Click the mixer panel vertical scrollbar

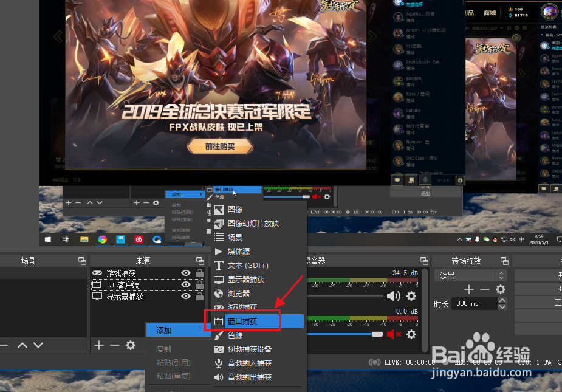point(425,310)
